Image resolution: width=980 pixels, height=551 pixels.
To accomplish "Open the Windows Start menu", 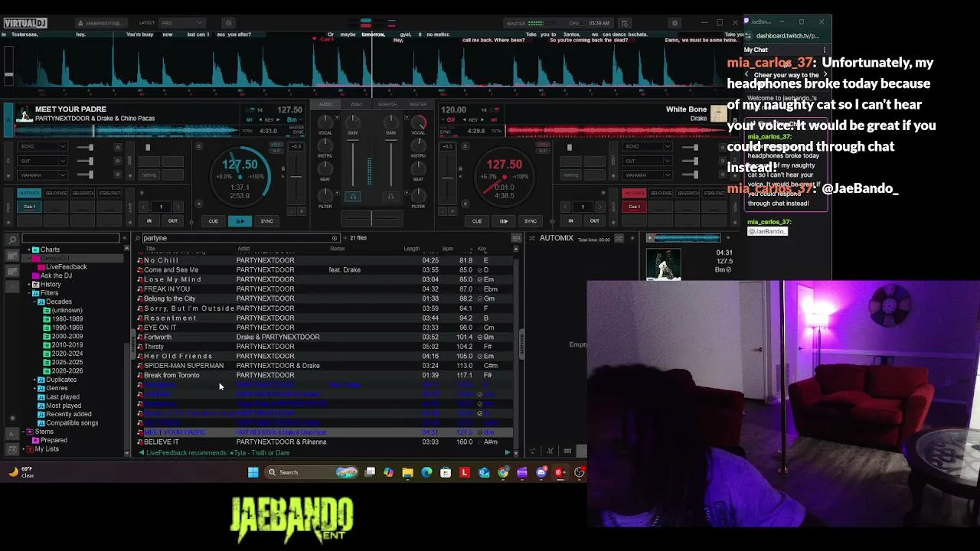I will coord(253,472).
